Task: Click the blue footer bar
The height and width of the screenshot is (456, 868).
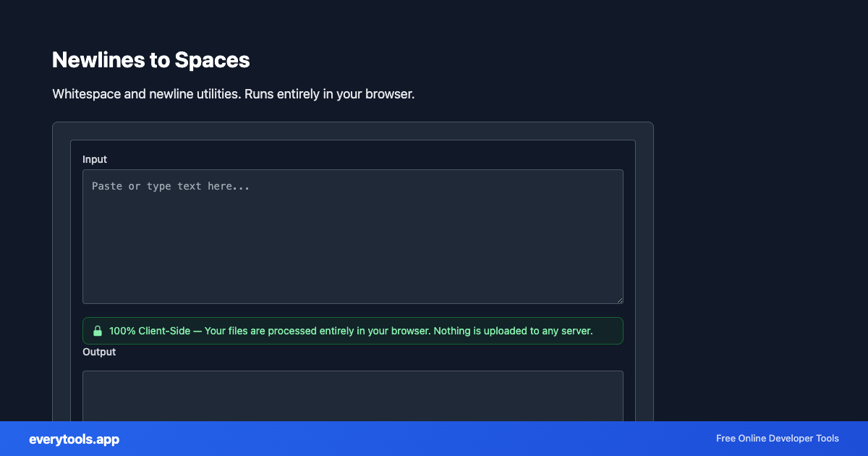Action: tap(434, 439)
